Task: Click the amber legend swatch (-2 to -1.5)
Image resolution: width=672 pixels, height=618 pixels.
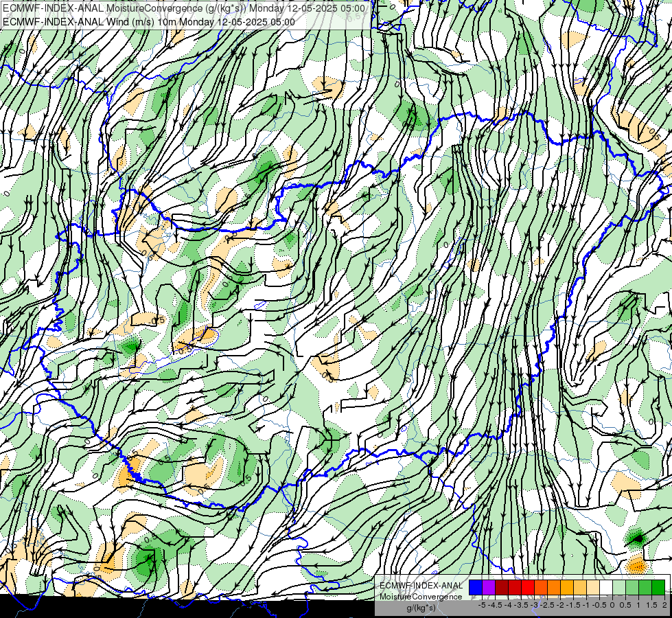Action: click(x=567, y=587)
